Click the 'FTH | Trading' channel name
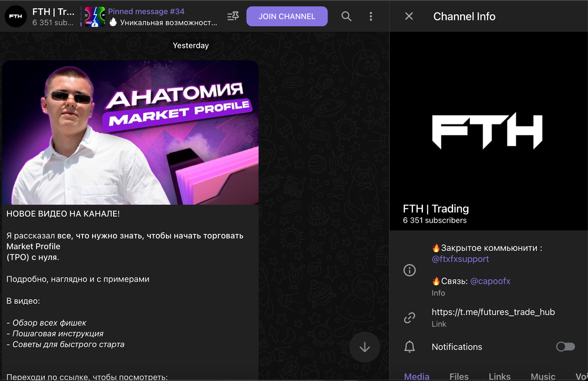Screen dimensions: 588x381 pos(436,209)
